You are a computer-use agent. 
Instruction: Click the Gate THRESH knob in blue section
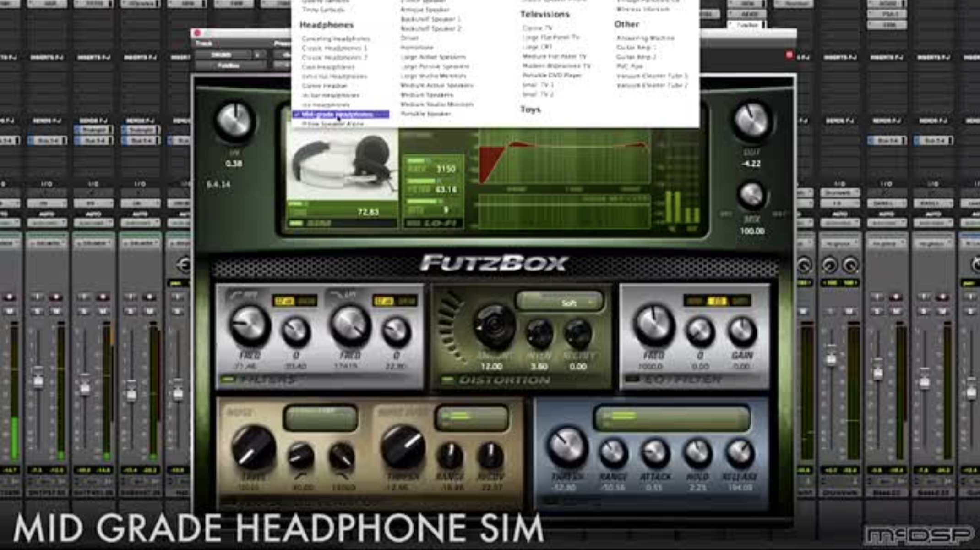(568, 447)
